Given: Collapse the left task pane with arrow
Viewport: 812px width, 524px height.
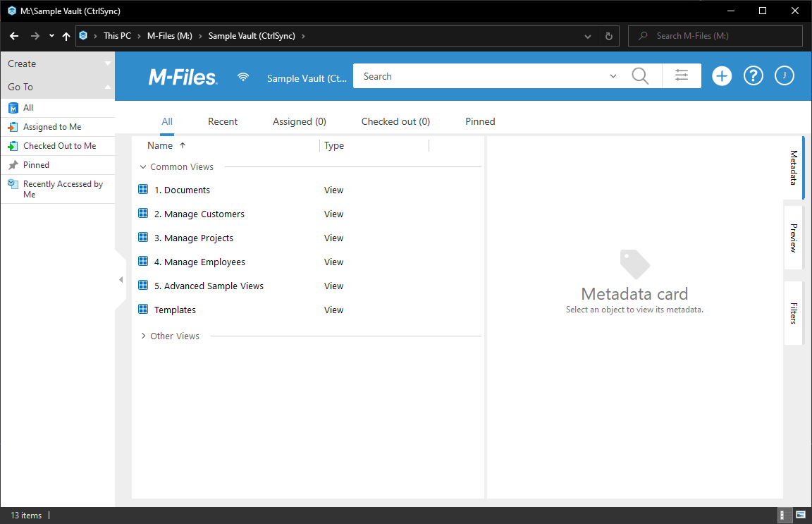Looking at the screenshot, I should [121, 280].
